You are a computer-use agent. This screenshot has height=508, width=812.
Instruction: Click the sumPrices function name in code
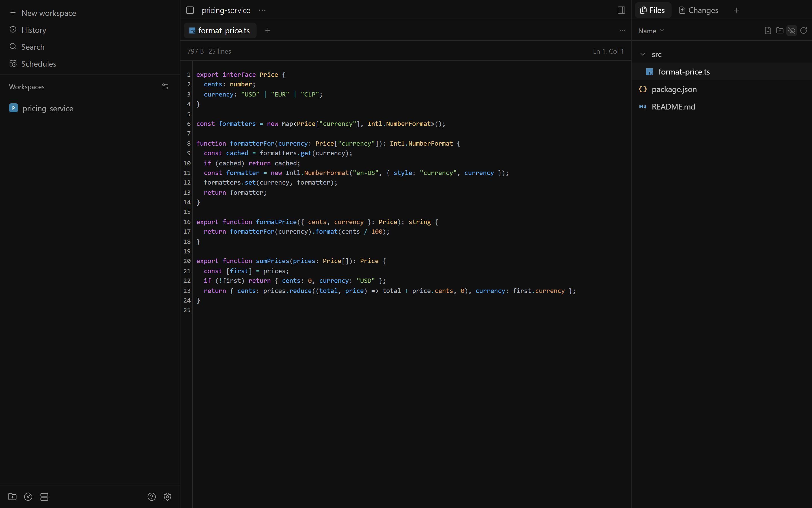(272, 261)
